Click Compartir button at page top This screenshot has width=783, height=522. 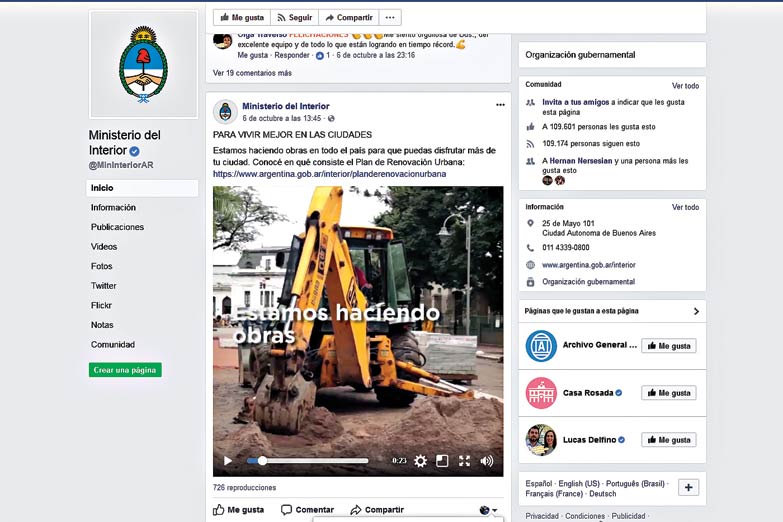[349, 17]
